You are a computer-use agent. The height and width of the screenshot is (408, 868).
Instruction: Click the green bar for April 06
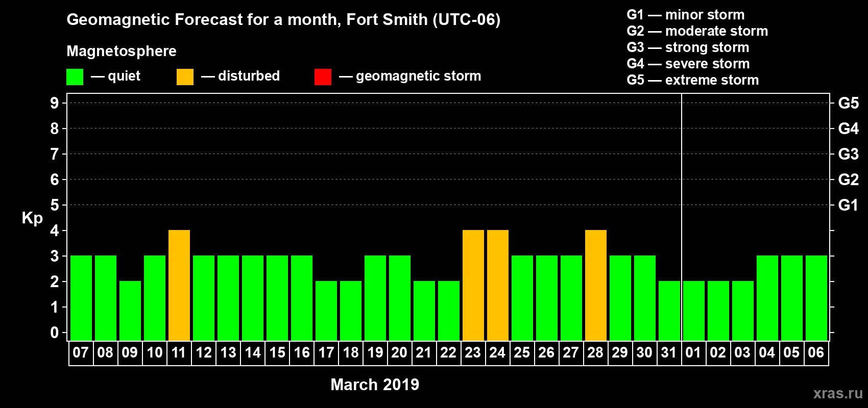816,298
